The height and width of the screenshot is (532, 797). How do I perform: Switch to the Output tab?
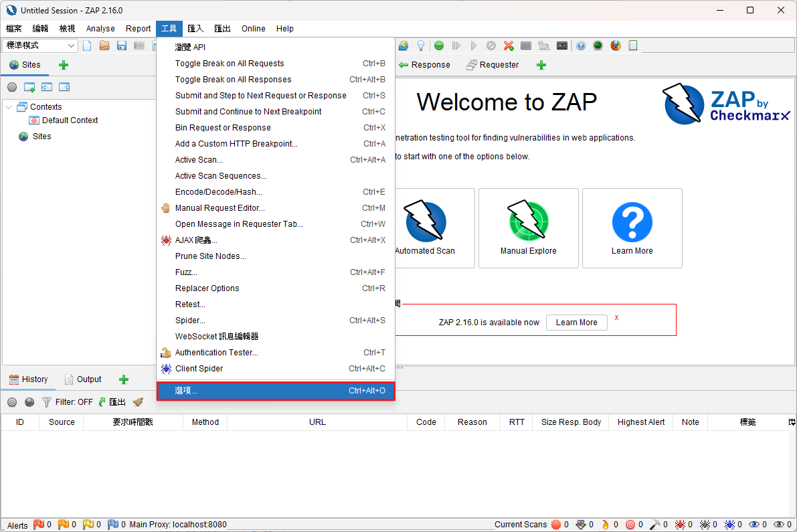88,379
